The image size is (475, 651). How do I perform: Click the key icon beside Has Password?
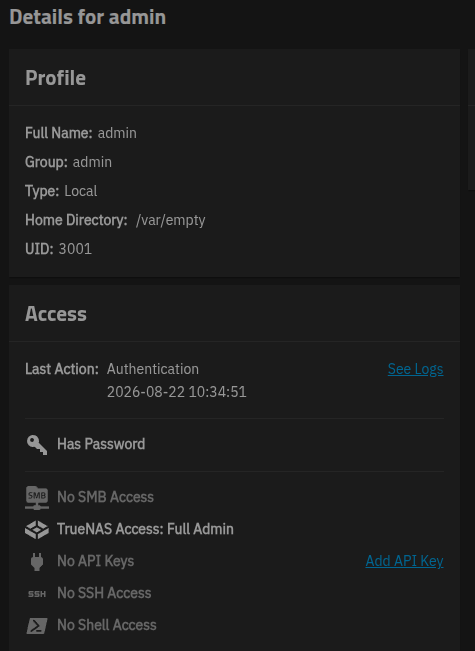[x=37, y=445]
